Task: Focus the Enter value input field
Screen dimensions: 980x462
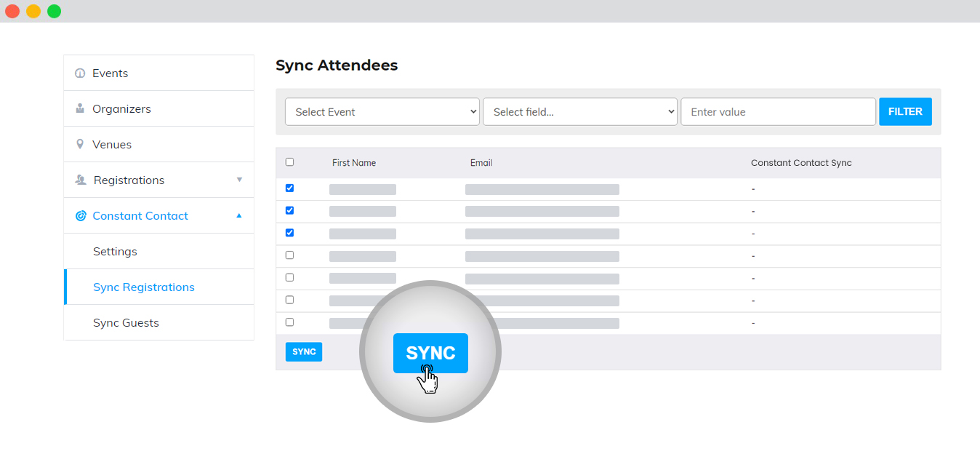Action: [778, 112]
